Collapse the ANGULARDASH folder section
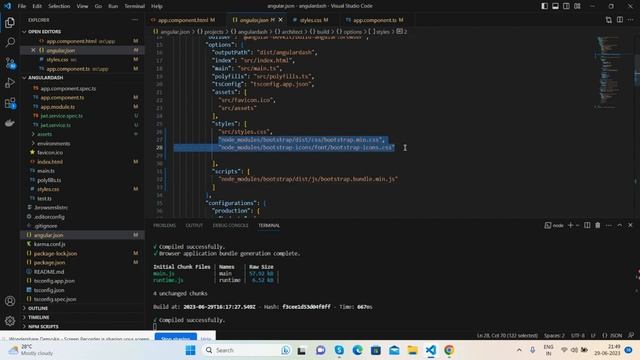 click(x=45, y=78)
